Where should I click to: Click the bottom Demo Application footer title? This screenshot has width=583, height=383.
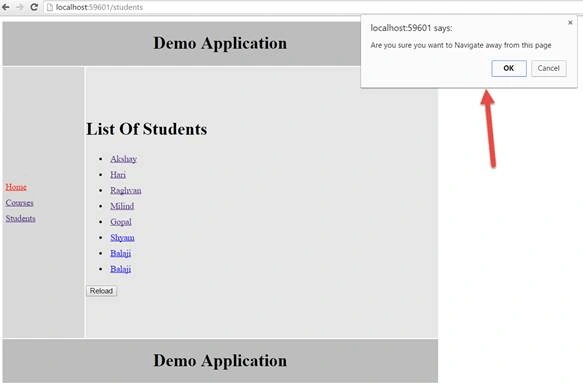tap(220, 361)
